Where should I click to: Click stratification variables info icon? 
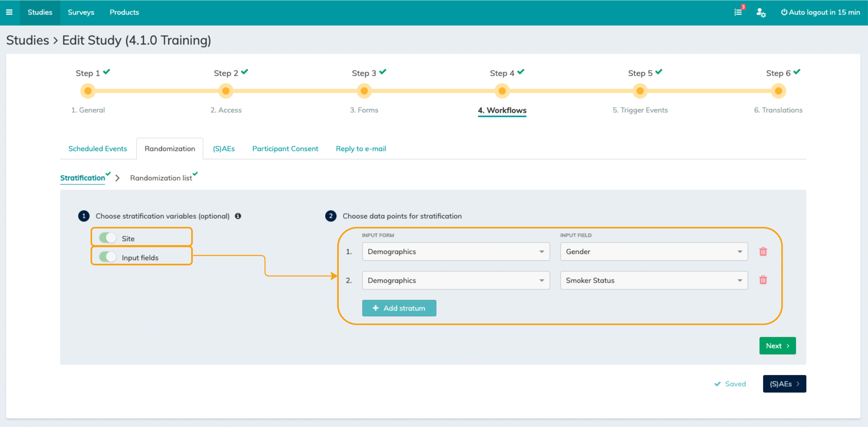click(x=238, y=216)
